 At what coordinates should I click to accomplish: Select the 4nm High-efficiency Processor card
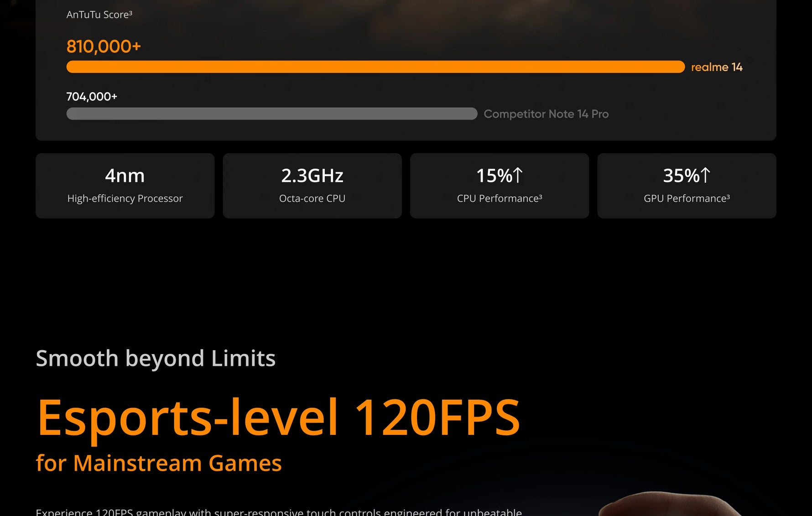click(125, 186)
